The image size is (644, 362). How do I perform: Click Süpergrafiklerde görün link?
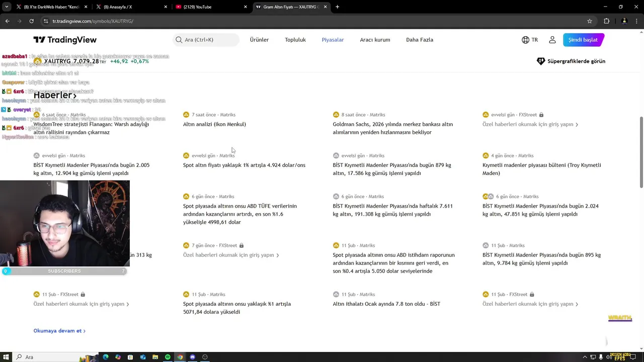pos(571,61)
